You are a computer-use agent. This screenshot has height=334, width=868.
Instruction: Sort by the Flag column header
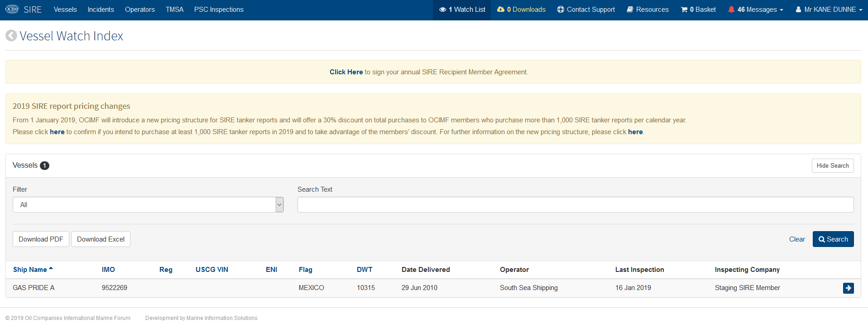(x=306, y=270)
